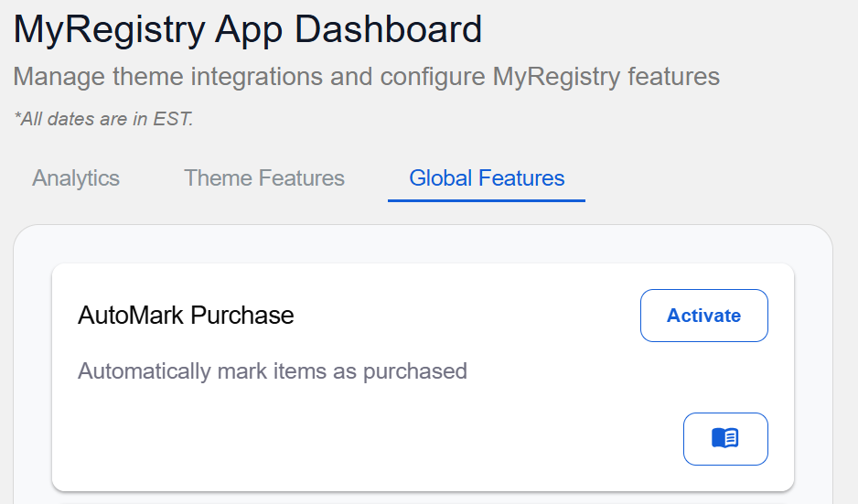Click the word 'AutoMark' in the card
Screen dimensions: 858x504
click(132, 316)
